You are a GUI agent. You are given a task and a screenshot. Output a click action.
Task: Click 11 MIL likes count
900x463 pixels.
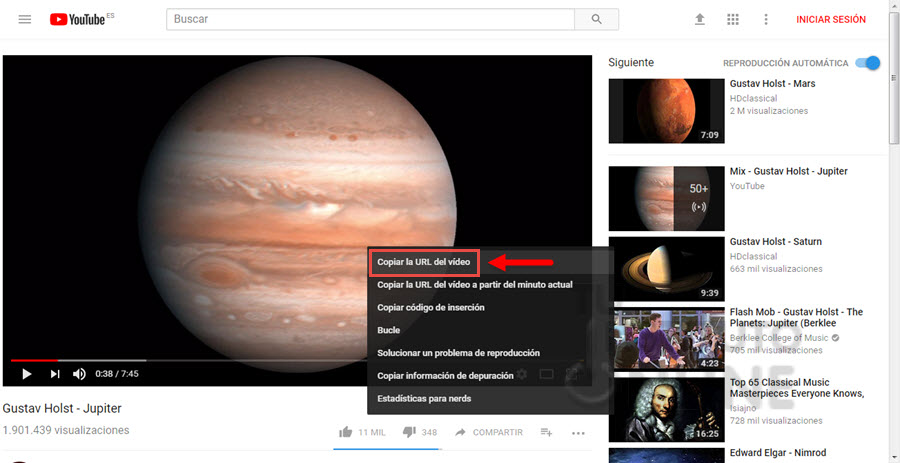pos(372,433)
